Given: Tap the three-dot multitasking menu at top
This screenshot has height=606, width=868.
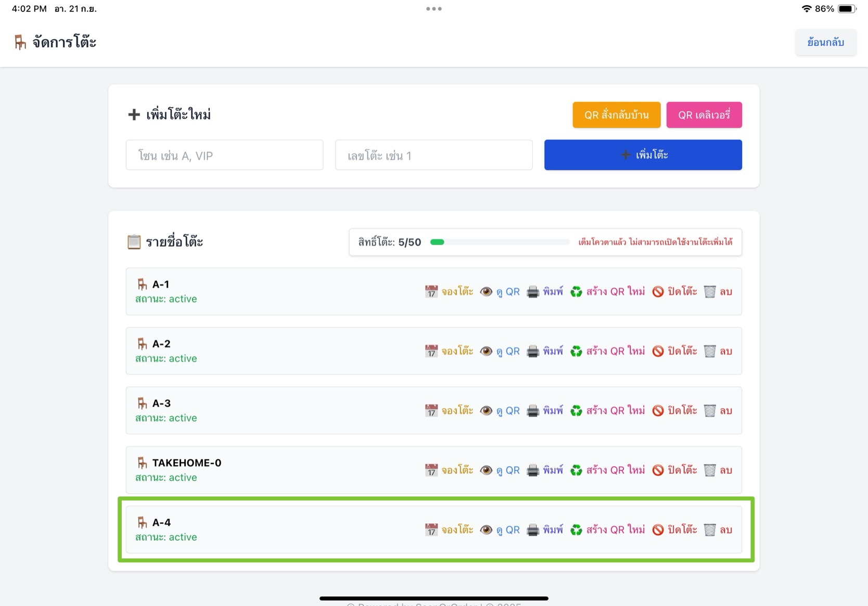Looking at the screenshot, I should [x=433, y=9].
